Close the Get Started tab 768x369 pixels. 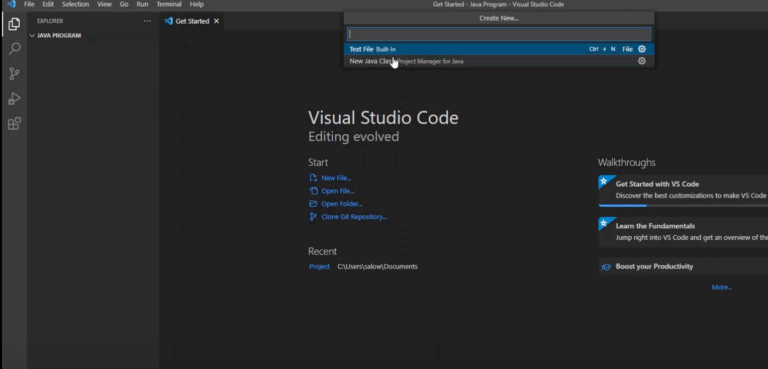(x=216, y=21)
